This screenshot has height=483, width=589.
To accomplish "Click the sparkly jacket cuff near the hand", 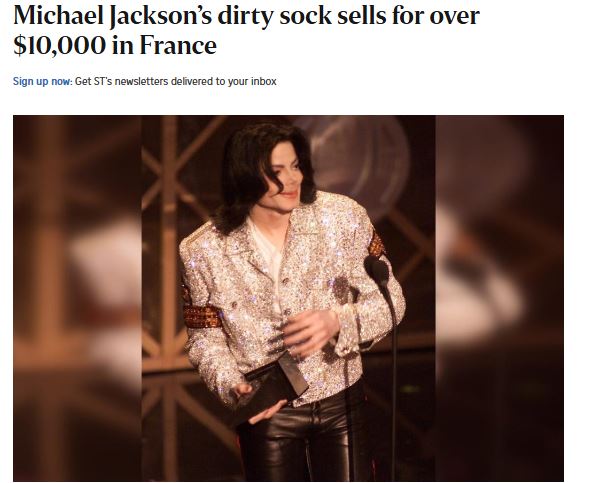I will (x=347, y=331).
